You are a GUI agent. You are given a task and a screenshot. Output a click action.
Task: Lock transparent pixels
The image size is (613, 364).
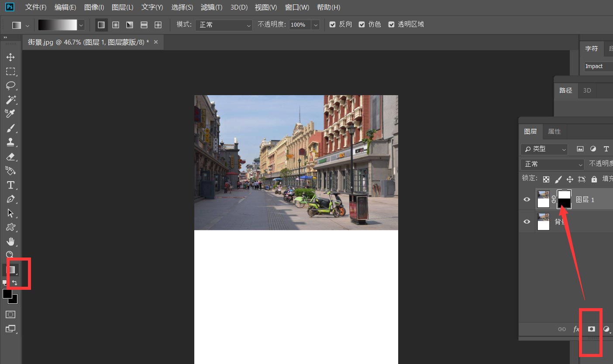(546, 179)
